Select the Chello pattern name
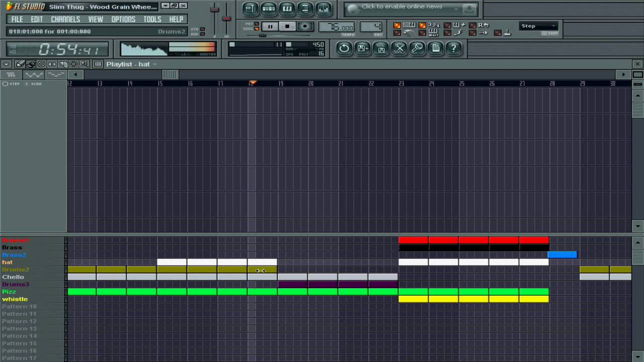 click(13, 277)
